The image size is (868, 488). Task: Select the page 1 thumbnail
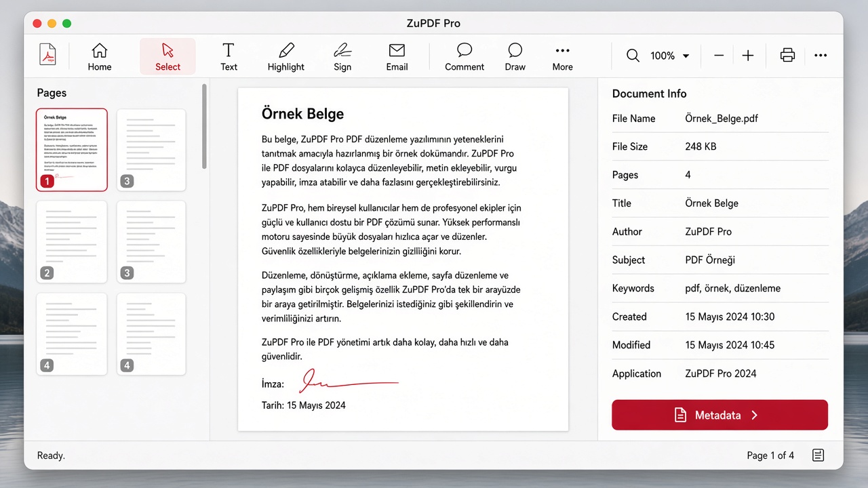pos(71,150)
